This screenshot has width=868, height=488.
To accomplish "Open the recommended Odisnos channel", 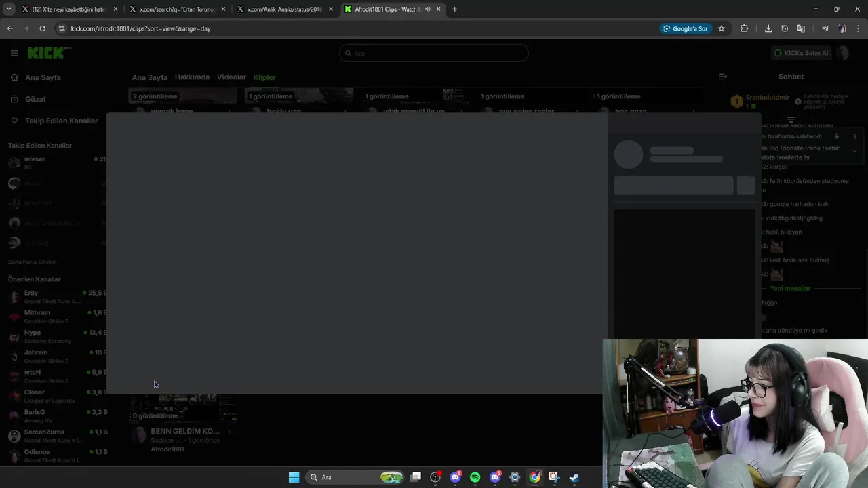I will (57, 455).
